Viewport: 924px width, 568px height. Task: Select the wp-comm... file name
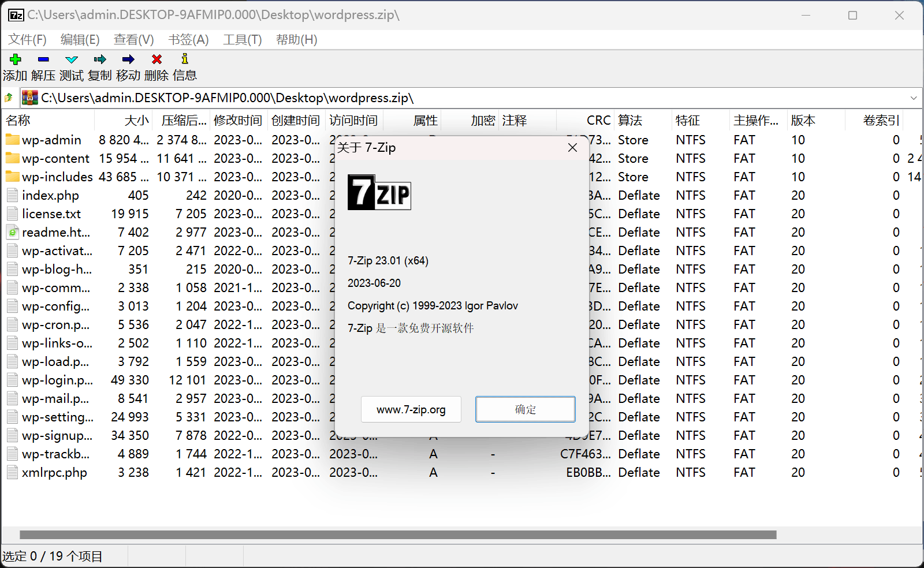click(56, 287)
